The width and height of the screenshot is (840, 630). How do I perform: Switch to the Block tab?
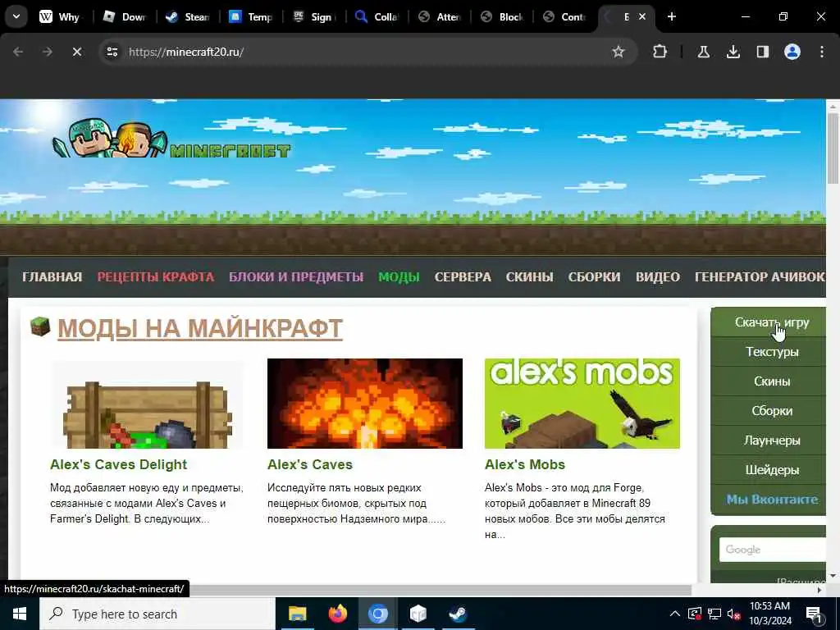click(x=502, y=16)
